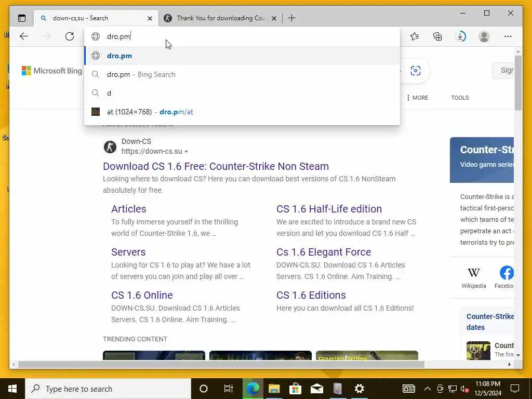Click TOOLS in Bing results bar
Image resolution: width=532 pixels, height=399 pixels.
pyautogui.click(x=460, y=98)
